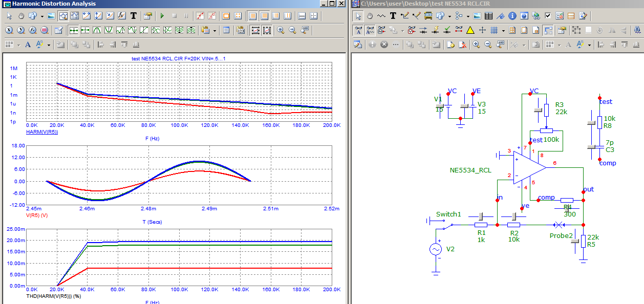Open the numeric output 123 icon

pos(241,30)
